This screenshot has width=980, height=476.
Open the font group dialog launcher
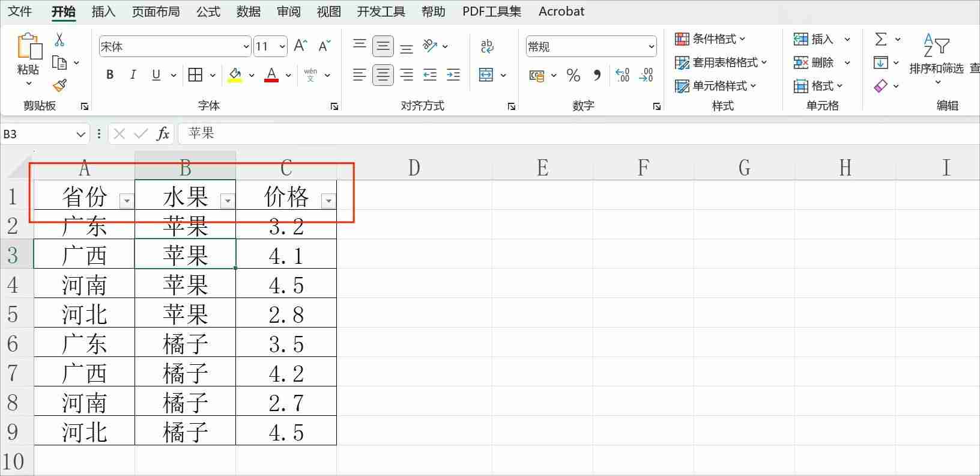334,106
